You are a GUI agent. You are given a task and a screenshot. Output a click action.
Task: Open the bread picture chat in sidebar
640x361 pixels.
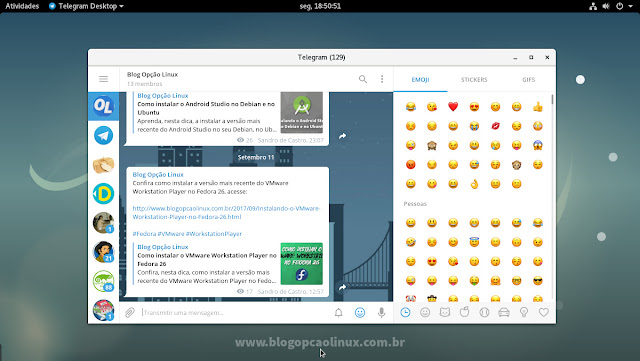click(x=103, y=165)
